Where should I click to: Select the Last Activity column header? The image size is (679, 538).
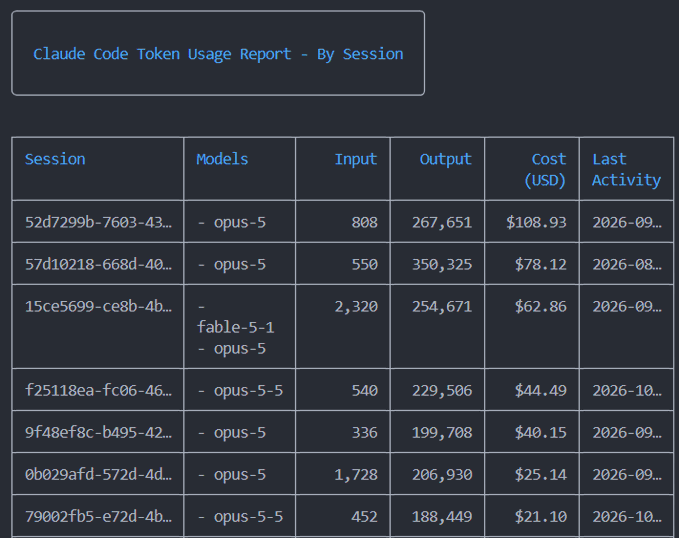tap(626, 169)
